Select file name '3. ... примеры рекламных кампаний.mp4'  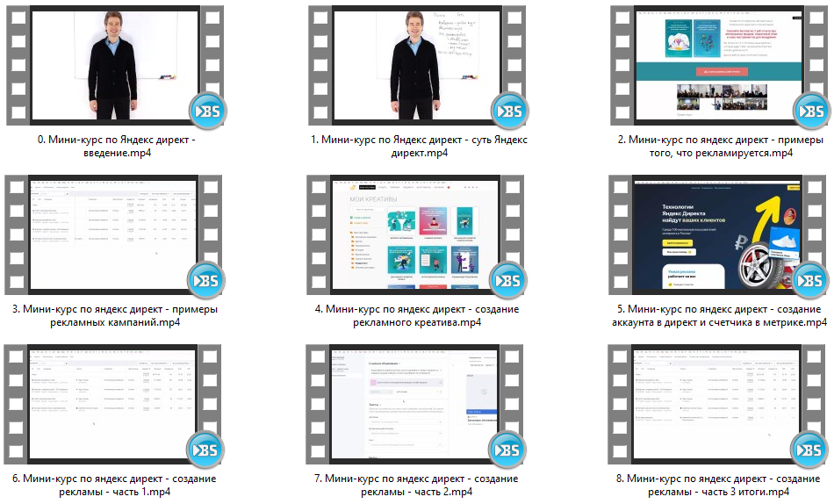(115, 315)
